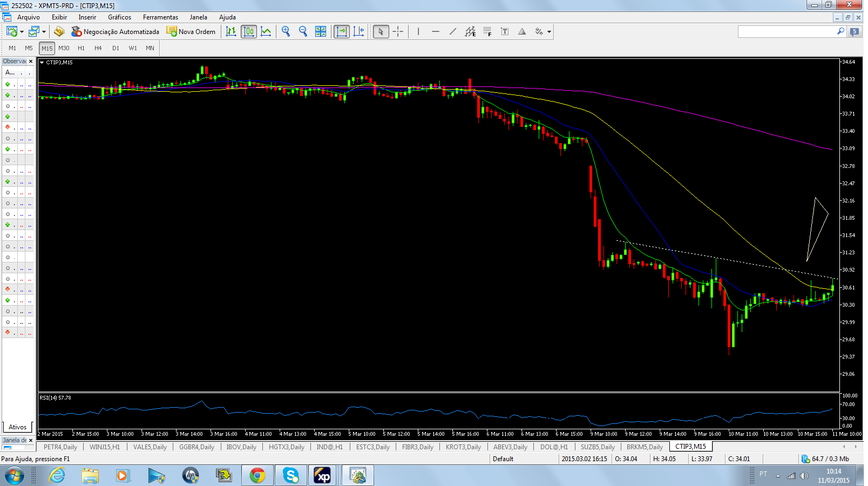
Task: Select the H4 timeframe
Action: point(98,48)
